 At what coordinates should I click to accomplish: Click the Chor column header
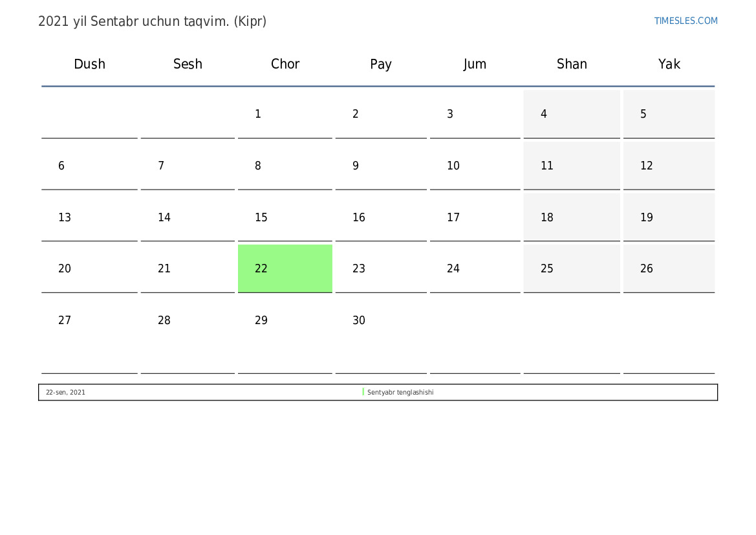click(x=285, y=64)
